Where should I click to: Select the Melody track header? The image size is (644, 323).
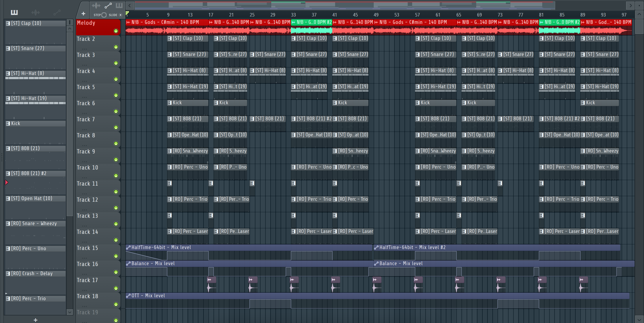(x=98, y=27)
